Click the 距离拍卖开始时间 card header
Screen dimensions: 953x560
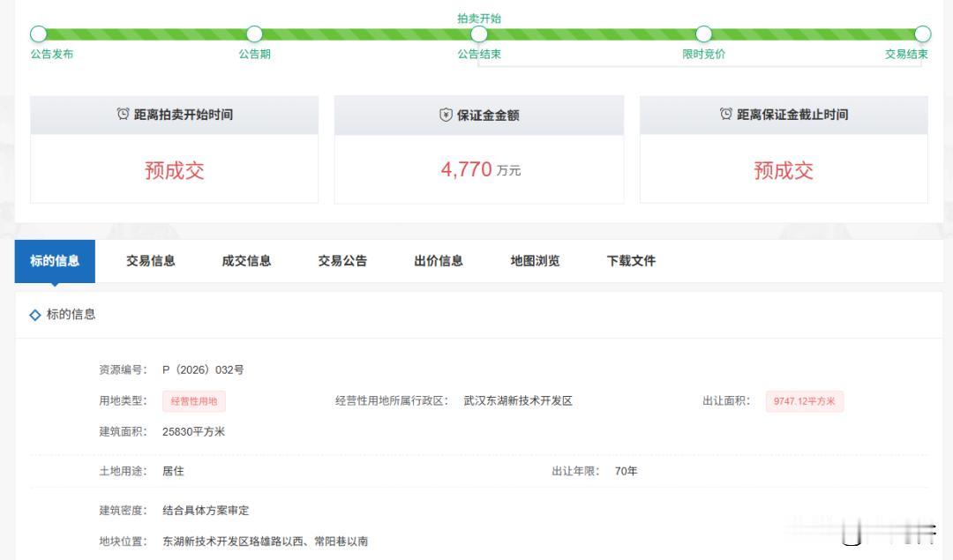(175, 114)
